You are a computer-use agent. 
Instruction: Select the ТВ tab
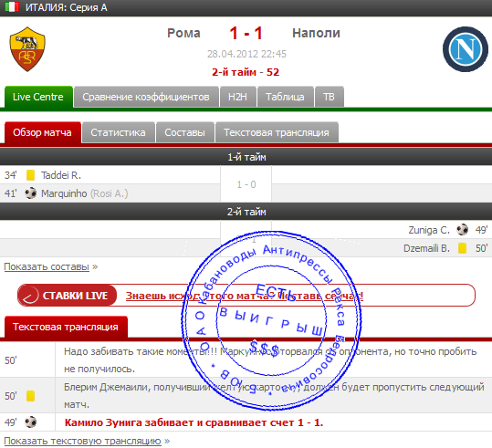tap(329, 97)
